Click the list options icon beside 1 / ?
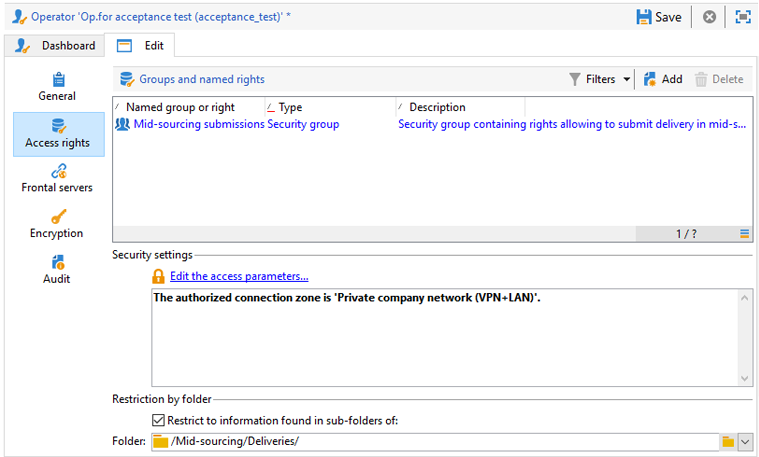The width and height of the screenshot is (759, 457). tap(744, 234)
